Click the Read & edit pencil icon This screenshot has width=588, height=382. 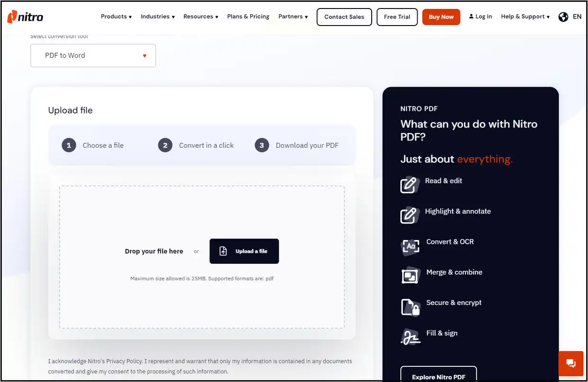coord(410,185)
